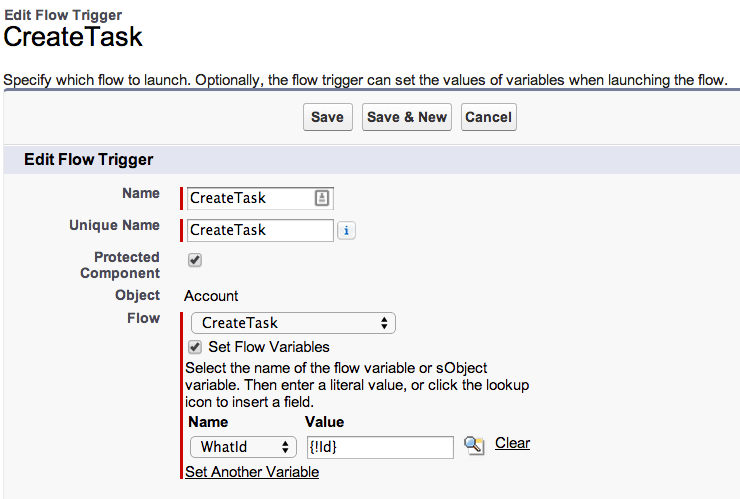Focus the Name text field
The image size is (740, 499).
point(250,198)
